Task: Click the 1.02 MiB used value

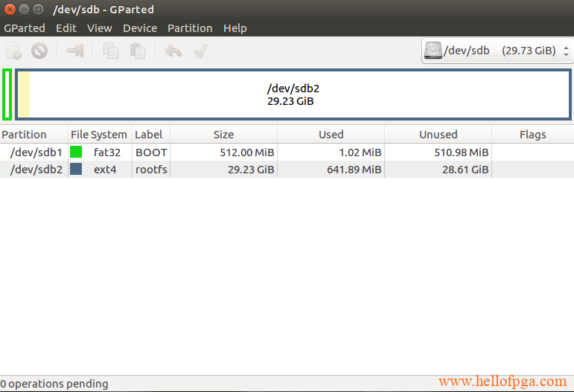Action: [x=360, y=152]
